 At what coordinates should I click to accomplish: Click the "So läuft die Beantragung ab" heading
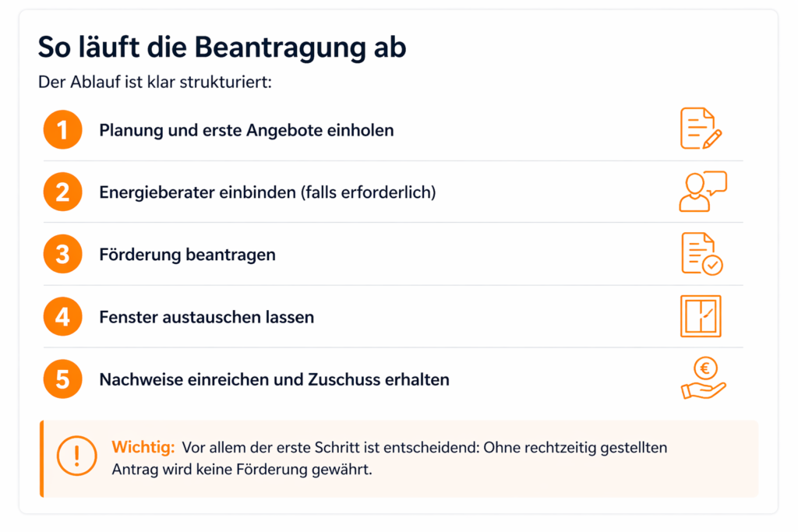tap(222, 48)
